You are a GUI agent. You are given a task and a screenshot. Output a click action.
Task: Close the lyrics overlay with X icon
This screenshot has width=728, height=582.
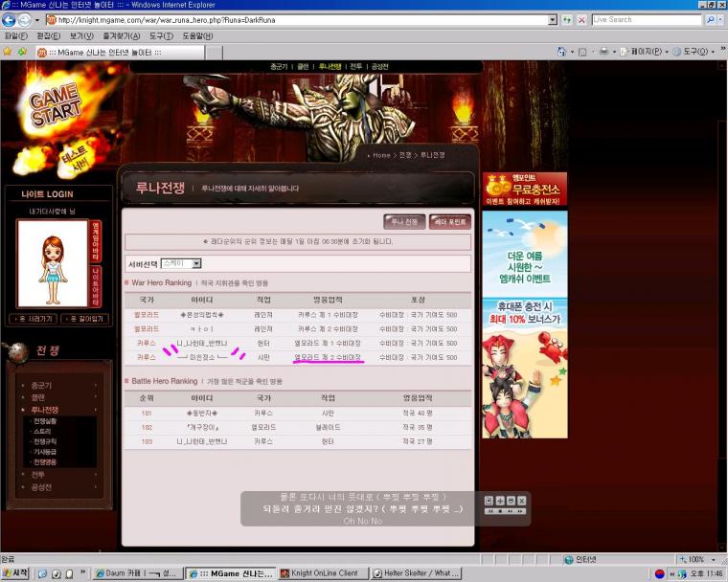coord(522,501)
